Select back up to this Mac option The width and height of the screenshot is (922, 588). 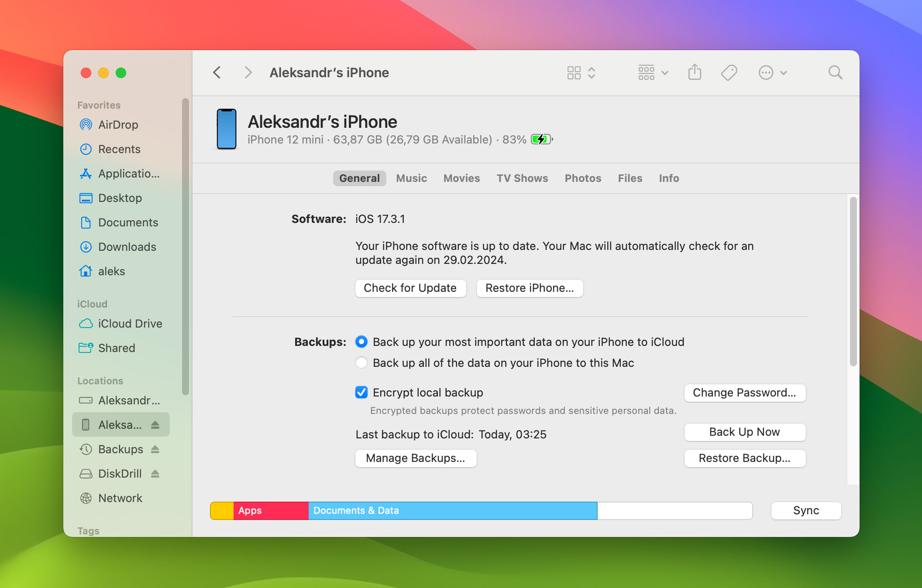[361, 362]
